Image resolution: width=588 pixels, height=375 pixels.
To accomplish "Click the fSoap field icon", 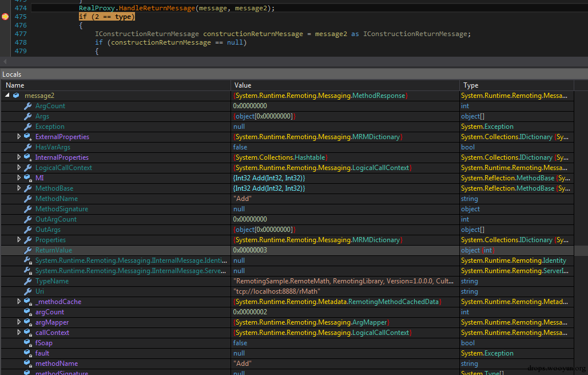I will click(27, 343).
